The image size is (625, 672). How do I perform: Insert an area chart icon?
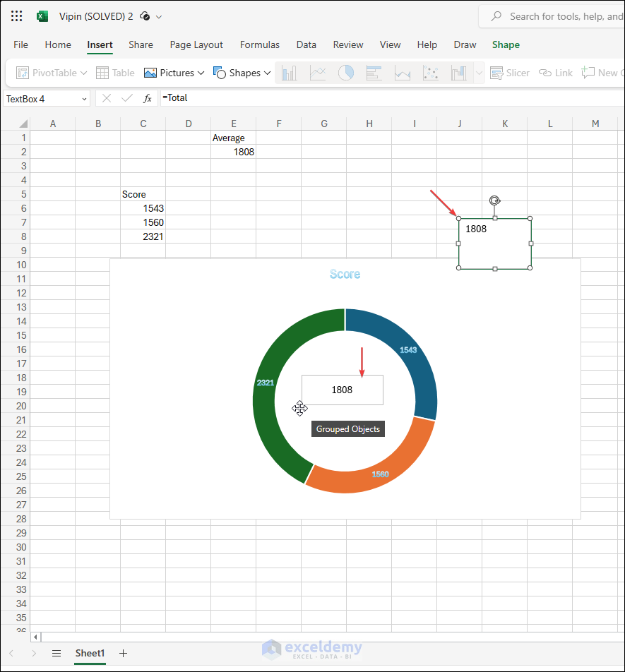point(402,73)
